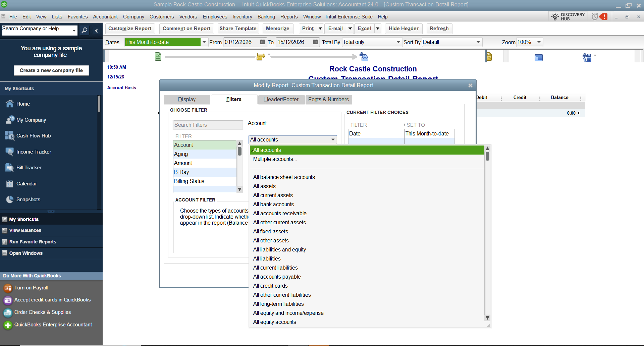Collapse the All accounts combo box
The width and height of the screenshot is (644, 346).
click(x=333, y=140)
